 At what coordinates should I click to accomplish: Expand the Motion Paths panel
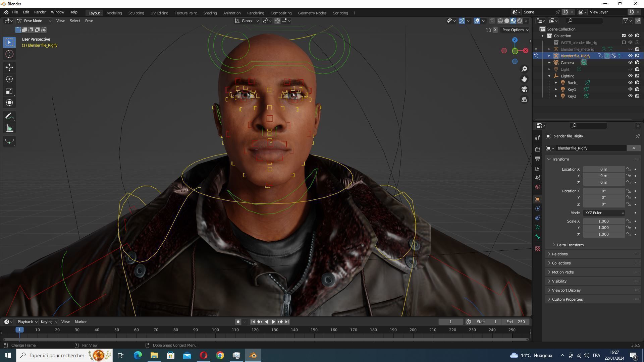(x=562, y=272)
